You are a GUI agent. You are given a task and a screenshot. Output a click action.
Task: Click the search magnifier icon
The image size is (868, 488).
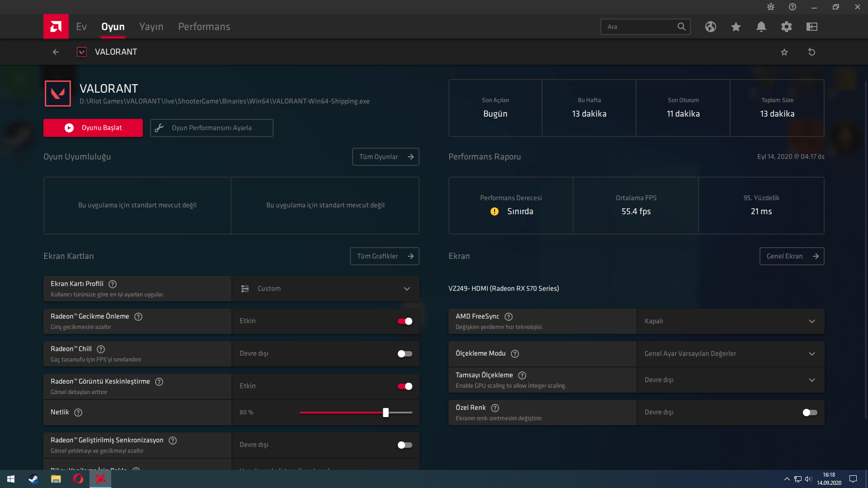681,27
